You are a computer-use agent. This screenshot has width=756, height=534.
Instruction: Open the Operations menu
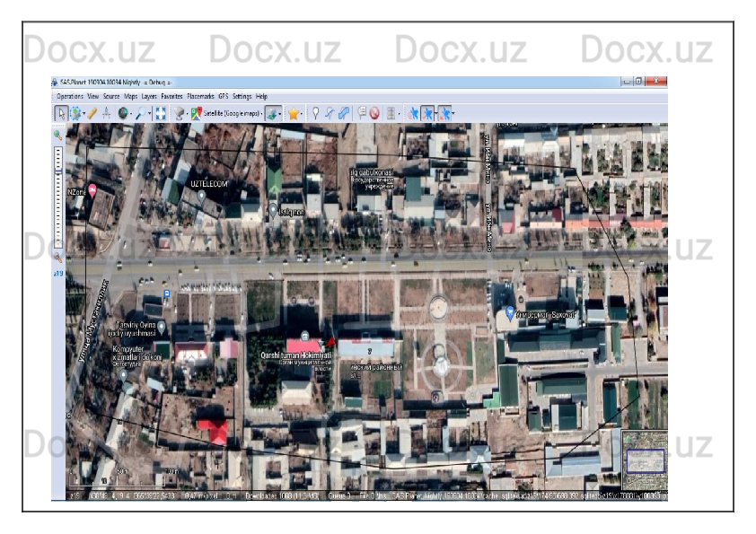tap(70, 96)
